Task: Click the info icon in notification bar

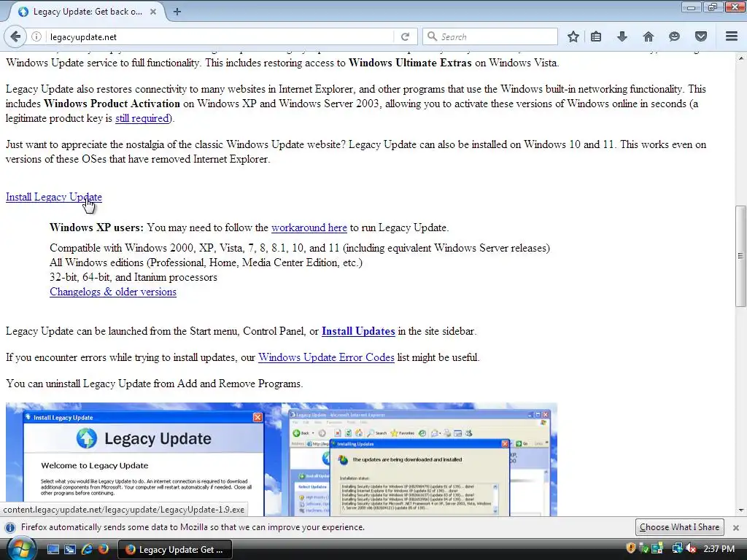Action: pos(10,527)
